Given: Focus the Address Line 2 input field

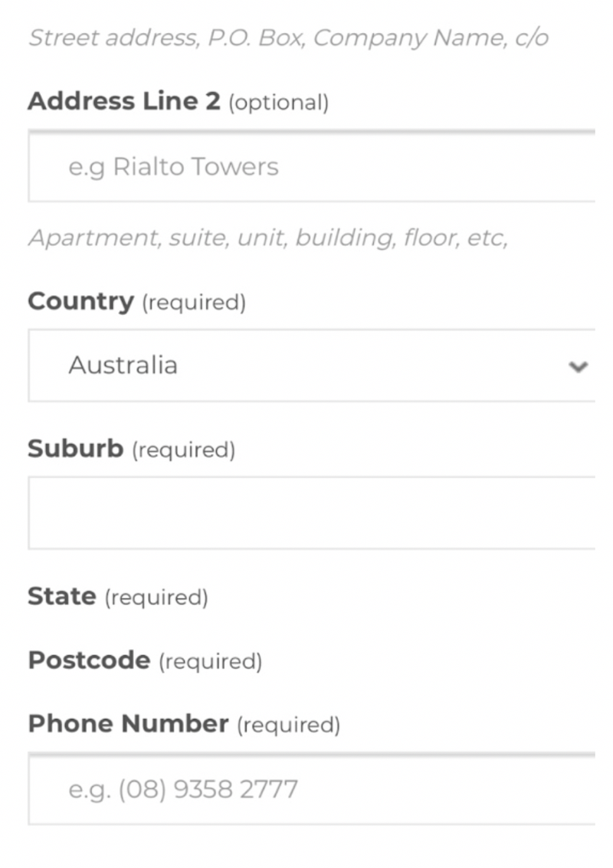Looking at the screenshot, I should point(312,166).
